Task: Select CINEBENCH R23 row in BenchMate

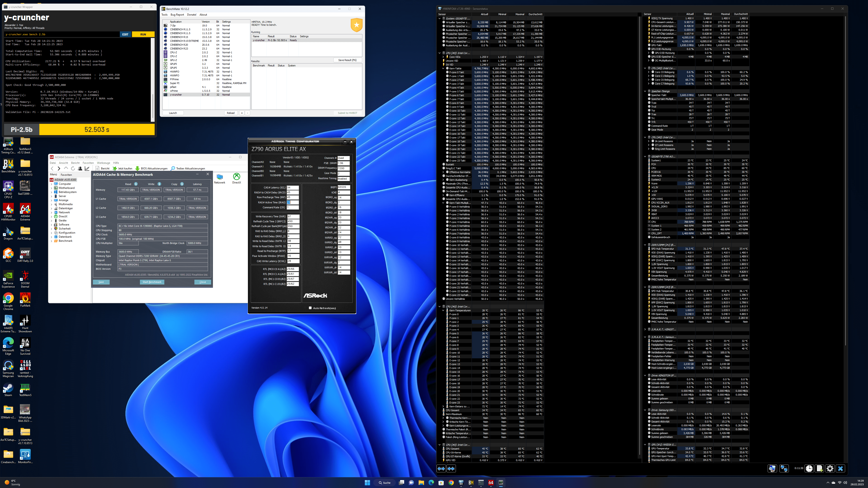Action: coord(206,49)
